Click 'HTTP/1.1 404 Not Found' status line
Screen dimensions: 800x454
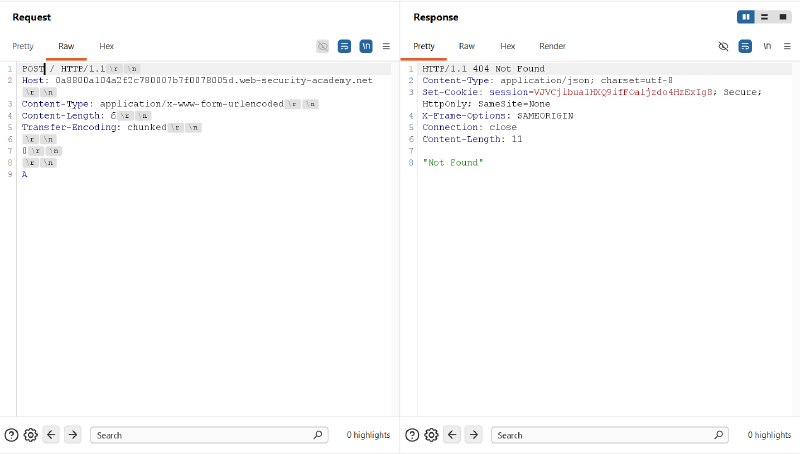(483, 69)
